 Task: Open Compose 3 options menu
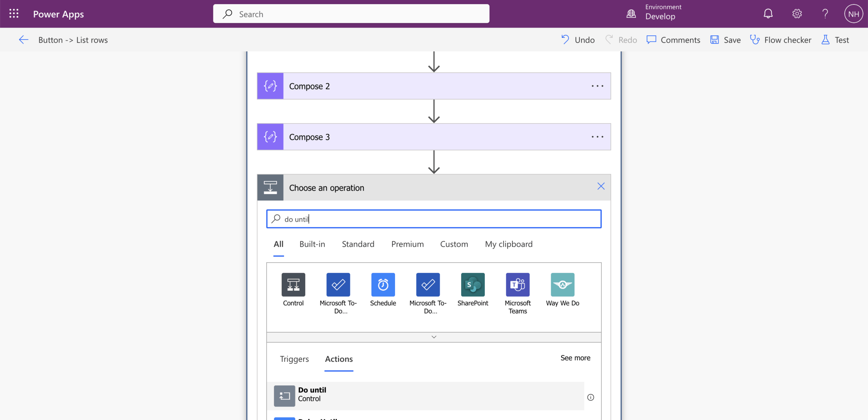point(597,137)
